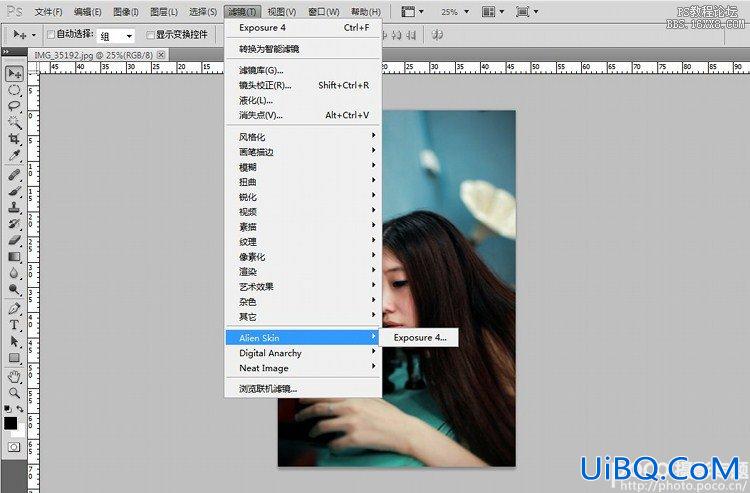The height and width of the screenshot is (493, 750).
Task: Open the 编辑(E) menu
Action: pos(88,11)
